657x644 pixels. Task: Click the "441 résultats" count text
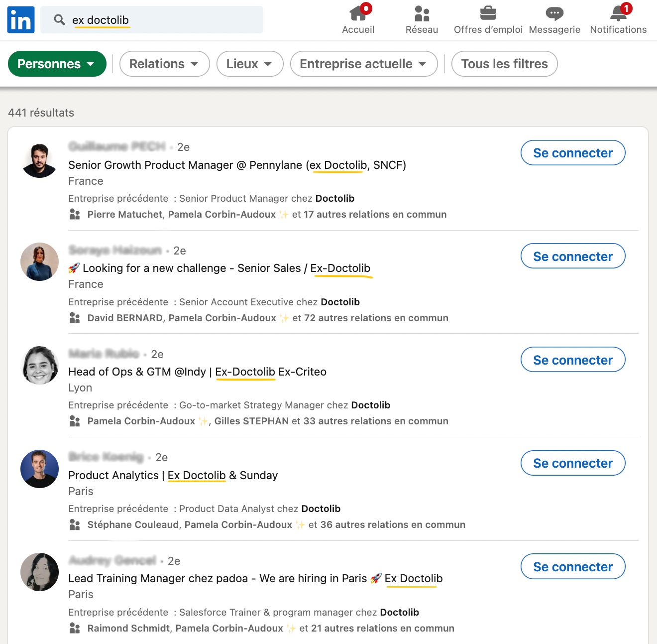point(41,113)
